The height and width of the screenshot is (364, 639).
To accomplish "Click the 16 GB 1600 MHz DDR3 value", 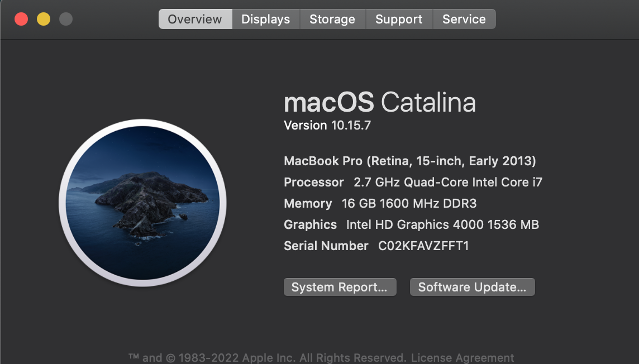I will tap(409, 204).
